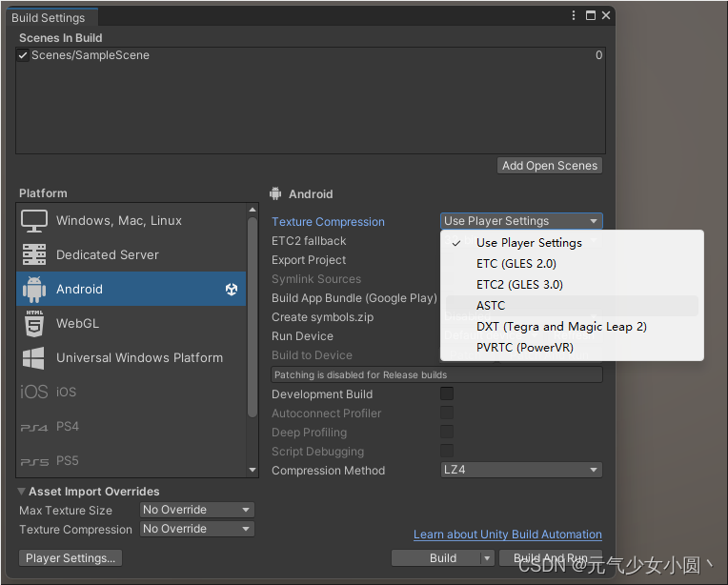The image size is (728, 585).
Task: Click platform list scroll up arrow
Action: 253,210
